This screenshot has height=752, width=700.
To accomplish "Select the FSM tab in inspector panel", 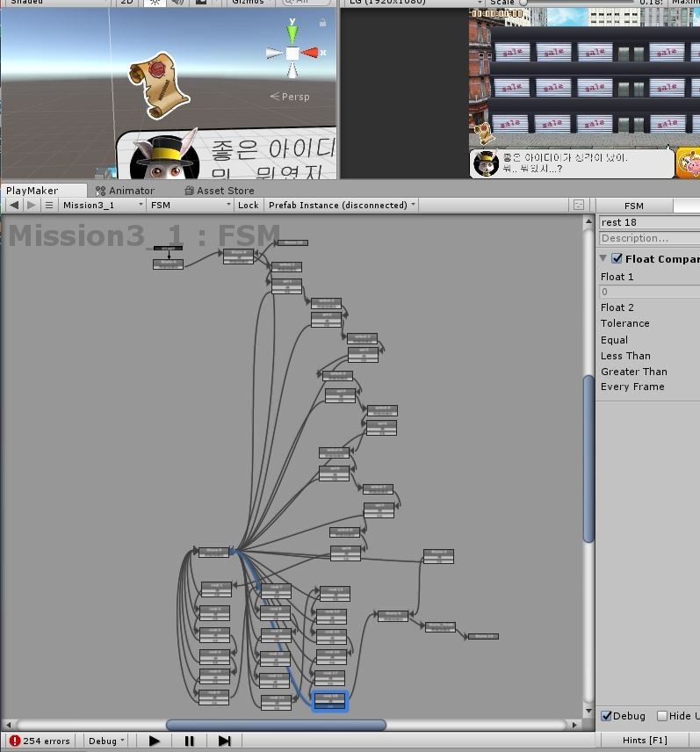I will point(634,206).
